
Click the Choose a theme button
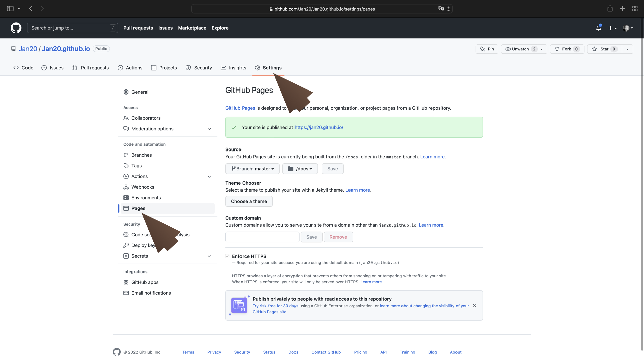click(249, 201)
